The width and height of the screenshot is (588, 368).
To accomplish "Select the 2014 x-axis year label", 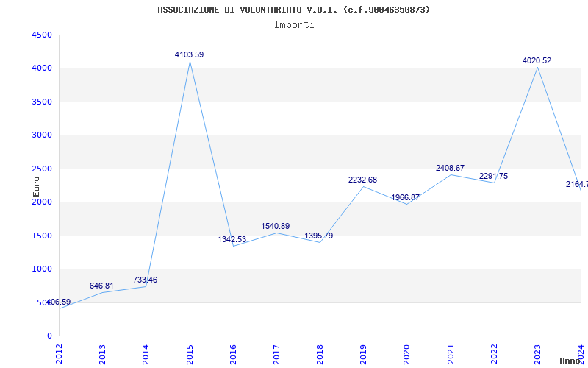I will pos(146,355).
